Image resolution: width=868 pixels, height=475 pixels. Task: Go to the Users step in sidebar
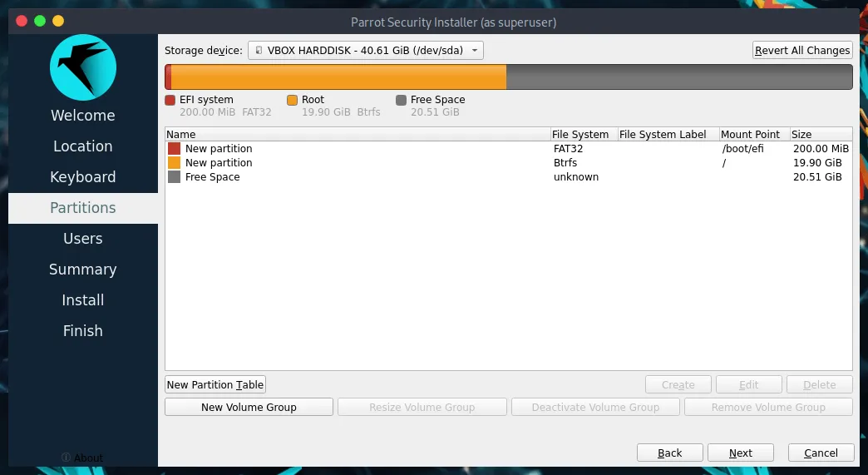[x=83, y=239]
